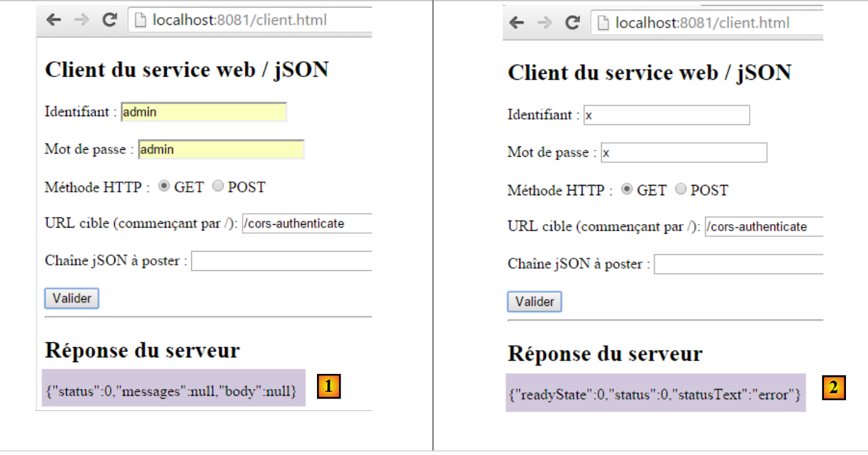Screen dimensions: 868x455
Task: Click the right form's Chaîne jSON à poster field
Action: 738,264
